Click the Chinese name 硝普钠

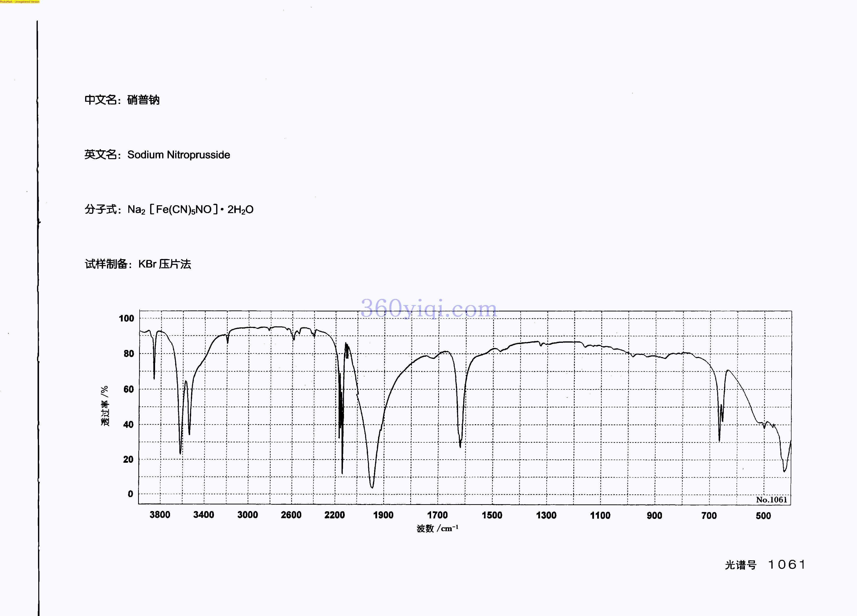click(x=143, y=100)
